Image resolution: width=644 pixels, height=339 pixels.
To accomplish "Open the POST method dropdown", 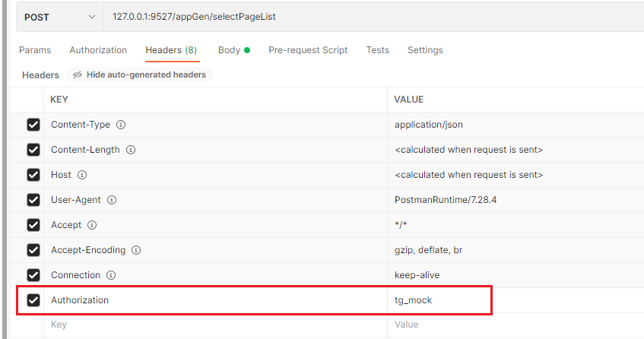I will click(x=59, y=17).
